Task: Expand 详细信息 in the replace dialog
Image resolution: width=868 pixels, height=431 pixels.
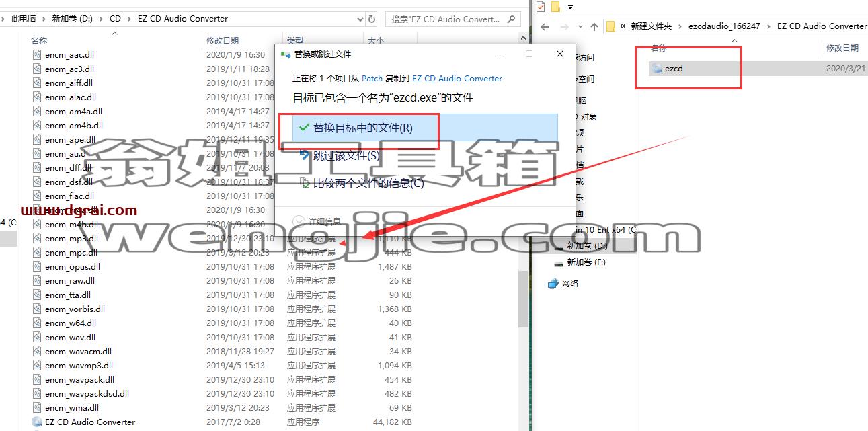Action: tap(317, 221)
